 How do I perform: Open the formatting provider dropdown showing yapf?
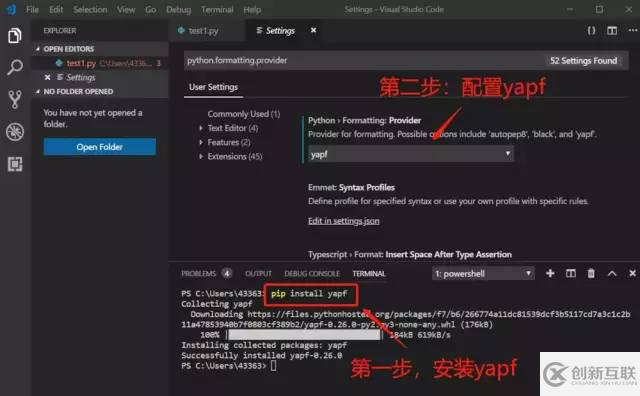tap(411, 154)
